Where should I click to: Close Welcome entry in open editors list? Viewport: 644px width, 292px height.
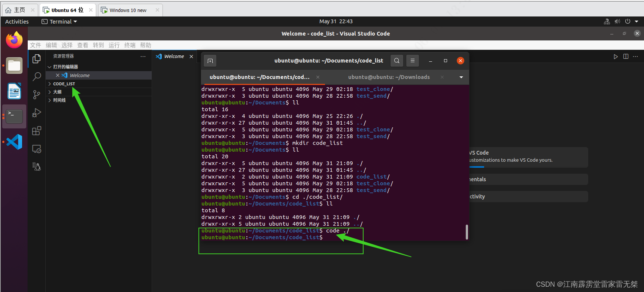(x=58, y=75)
